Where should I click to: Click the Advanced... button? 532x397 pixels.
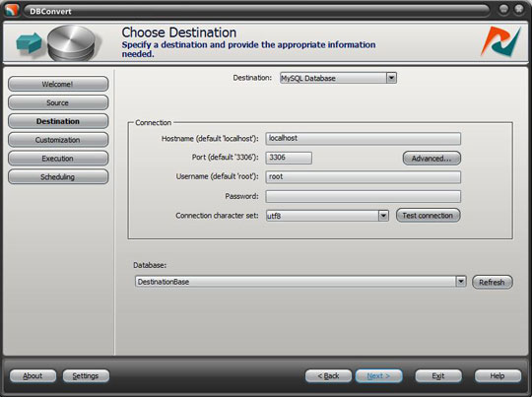coord(432,159)
